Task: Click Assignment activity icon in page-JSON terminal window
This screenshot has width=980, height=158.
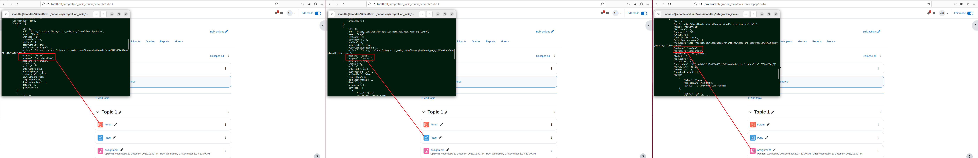Action: pos(426,151)
